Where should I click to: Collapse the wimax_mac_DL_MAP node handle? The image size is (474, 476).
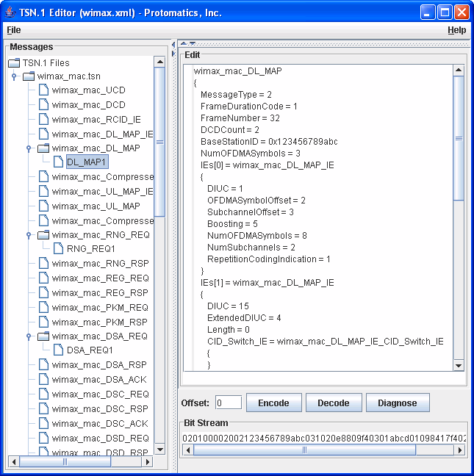(29, 148)
